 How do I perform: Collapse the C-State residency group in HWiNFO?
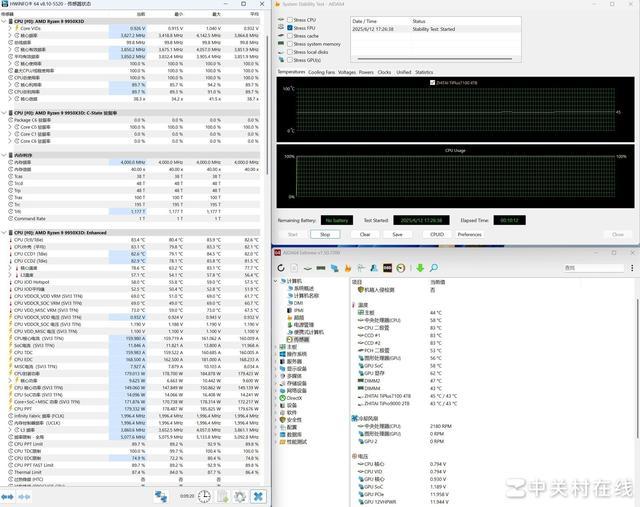(x=4, y=113)
